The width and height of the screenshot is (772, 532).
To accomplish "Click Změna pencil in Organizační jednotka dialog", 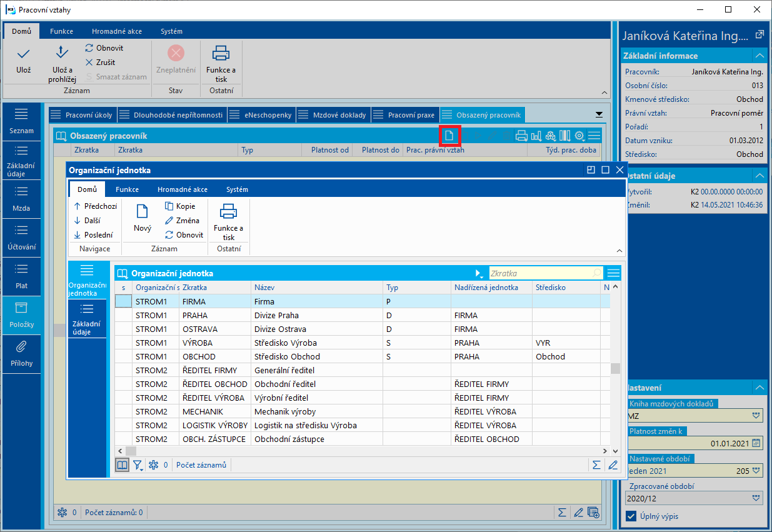I will tap(182, 221).
